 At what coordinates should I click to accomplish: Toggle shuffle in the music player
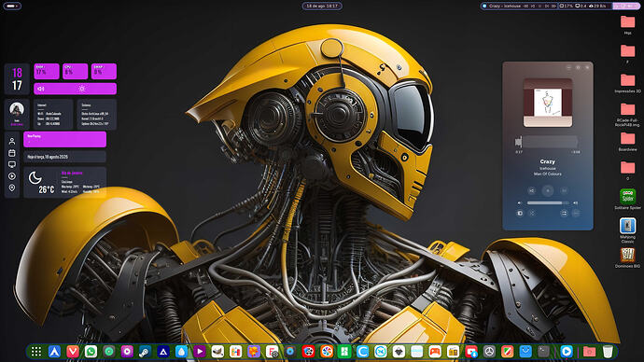click(532, 213)
